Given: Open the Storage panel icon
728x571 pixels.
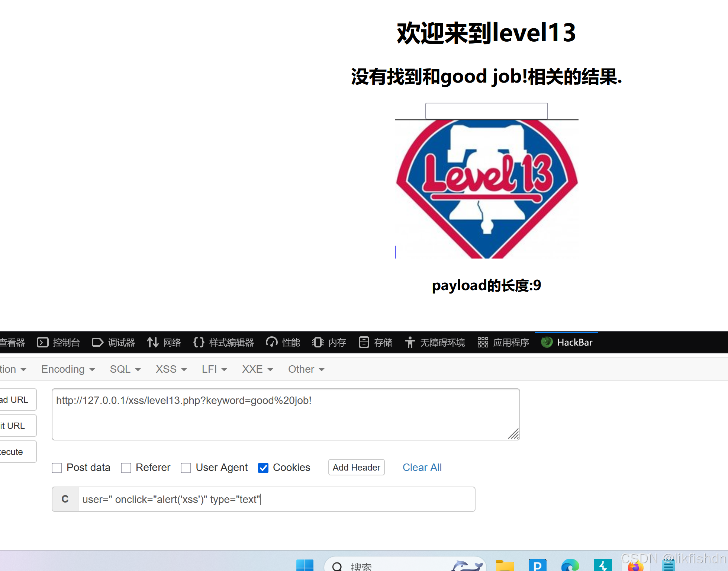Looking at the screenshot, I should click(364, 342).
